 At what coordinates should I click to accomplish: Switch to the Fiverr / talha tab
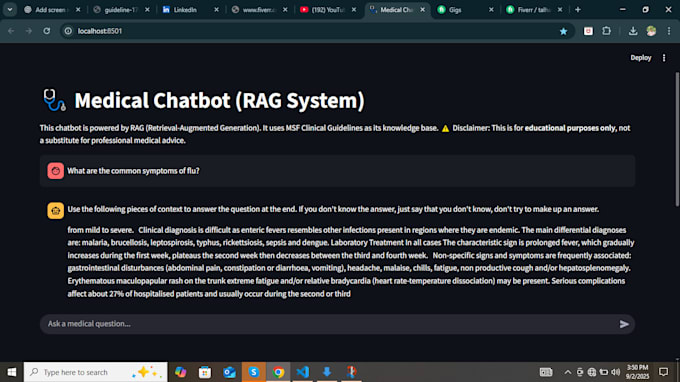(x=534, y=10)
